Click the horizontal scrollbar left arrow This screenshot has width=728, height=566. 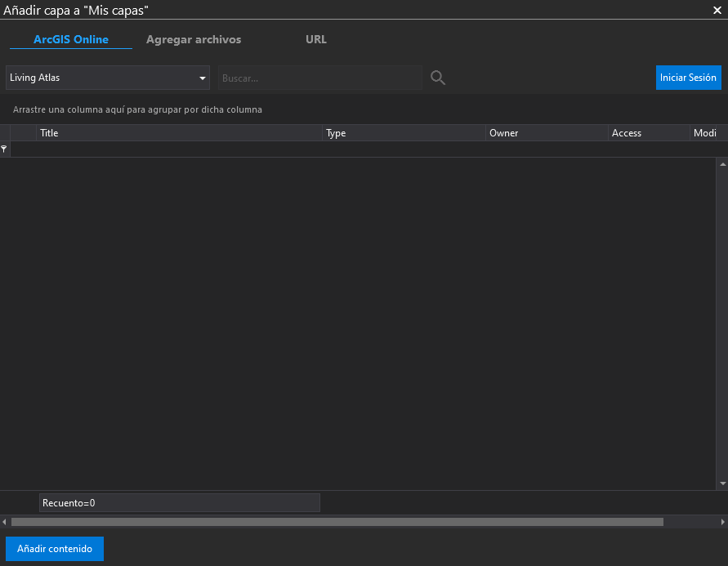click(x=5, y=522)
